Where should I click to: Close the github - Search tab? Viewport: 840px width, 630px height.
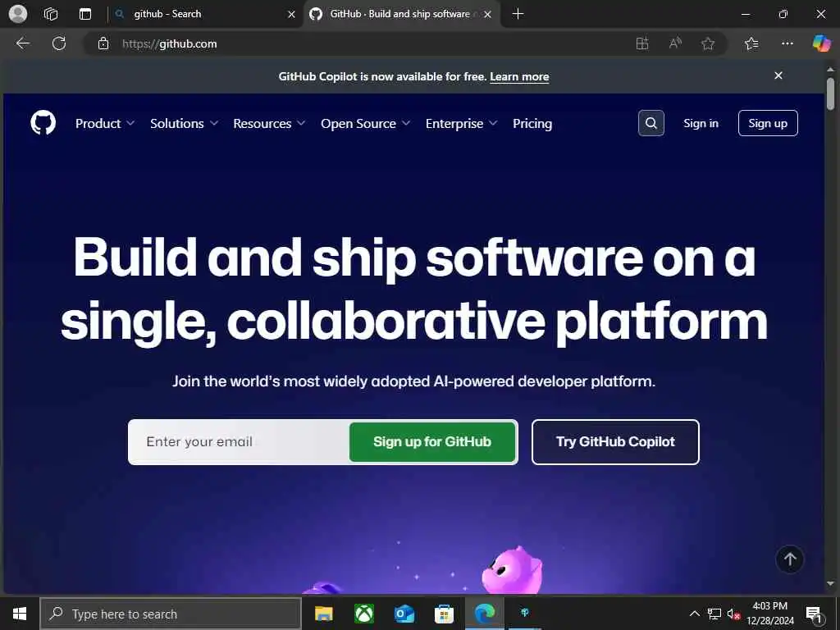pyautogui.click(x=291, y=15)
